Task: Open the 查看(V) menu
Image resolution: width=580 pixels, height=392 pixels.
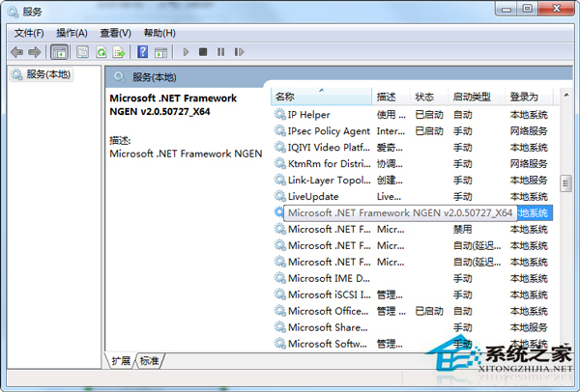Action: (x=115, y=33)
